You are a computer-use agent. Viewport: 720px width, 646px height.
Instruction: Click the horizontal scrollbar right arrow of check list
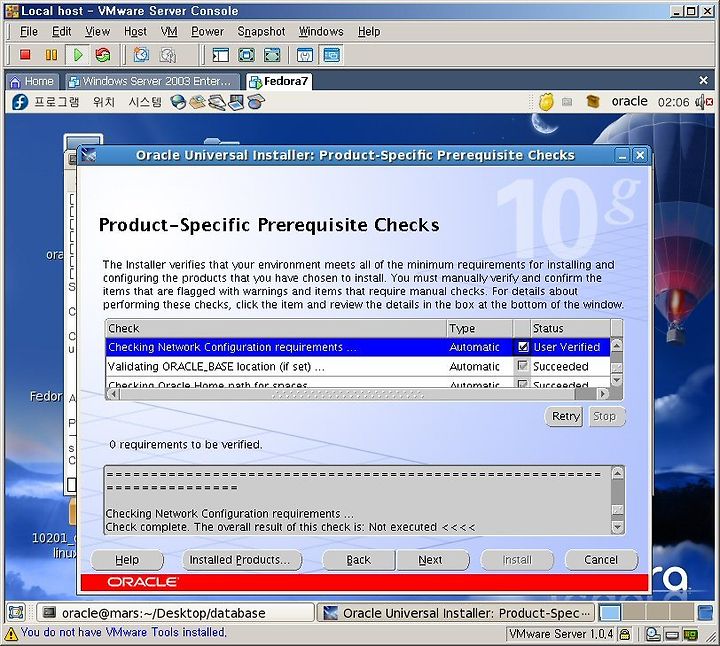(x=603, y=393)
